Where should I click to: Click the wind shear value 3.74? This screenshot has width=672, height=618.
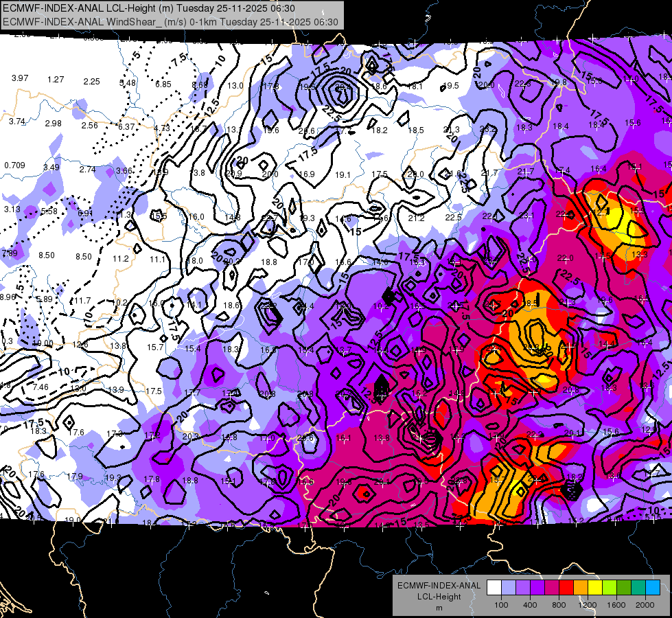pos(17,122)
